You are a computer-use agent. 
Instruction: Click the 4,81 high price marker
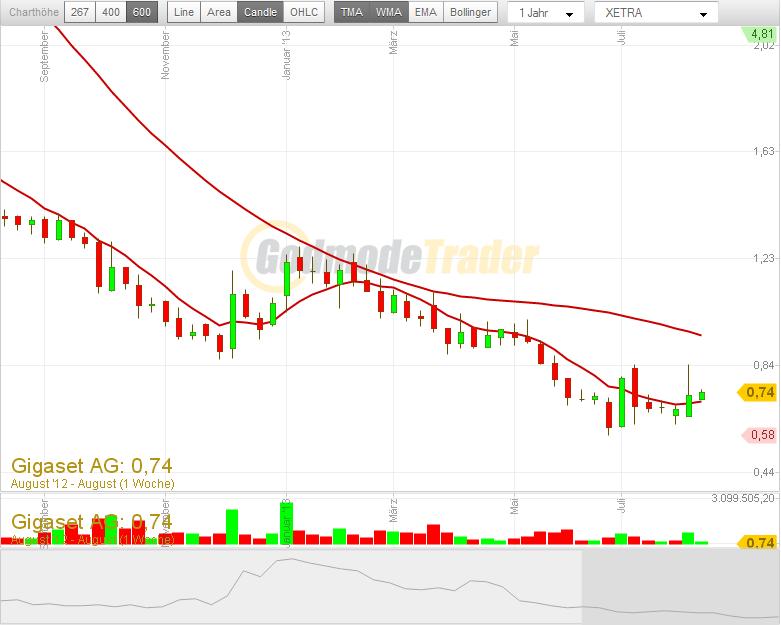pos(760,34)
